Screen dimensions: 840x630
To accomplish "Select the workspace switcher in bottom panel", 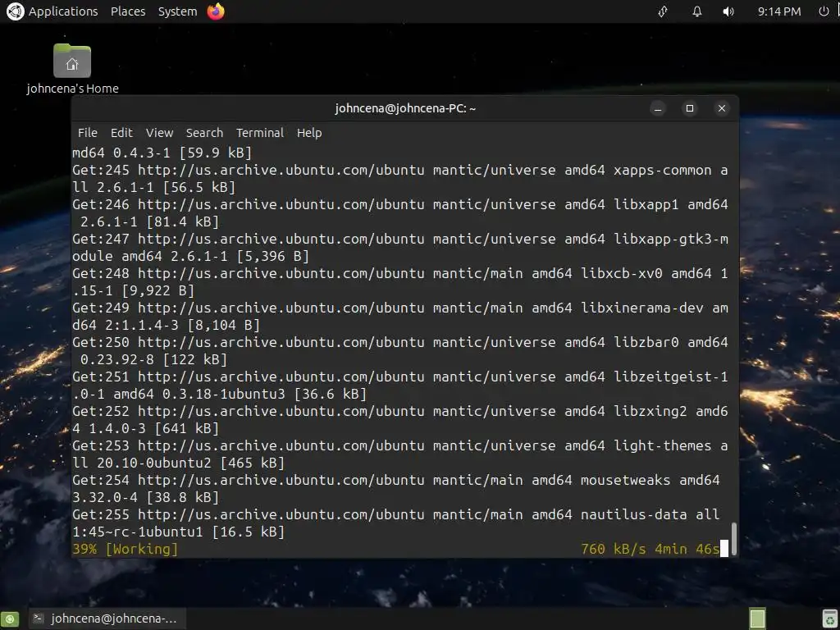I will coord(757,619).
